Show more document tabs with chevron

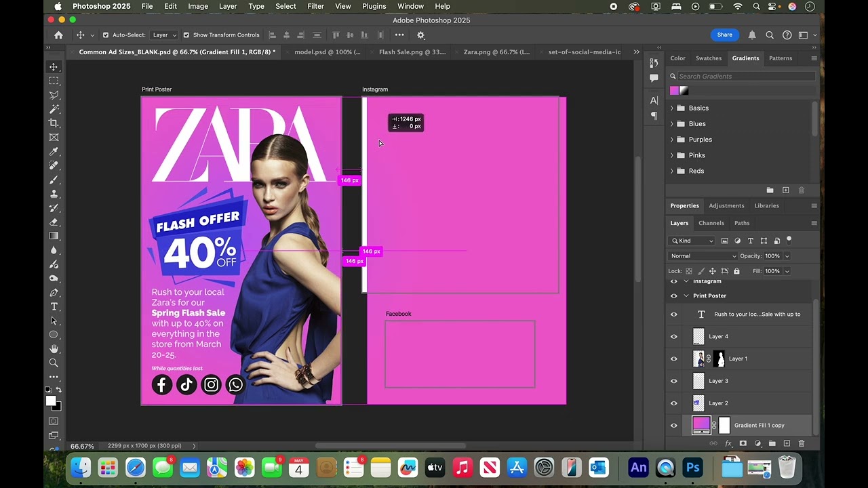pyautogui.click(x=636, y=52)
